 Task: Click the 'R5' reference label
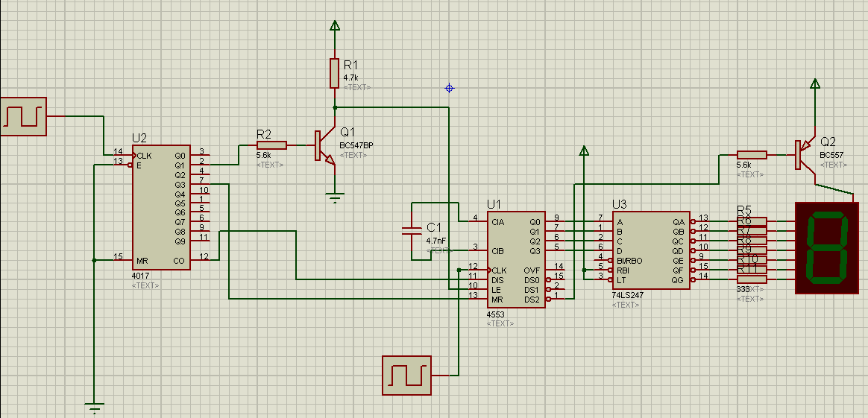pos(744,210)
